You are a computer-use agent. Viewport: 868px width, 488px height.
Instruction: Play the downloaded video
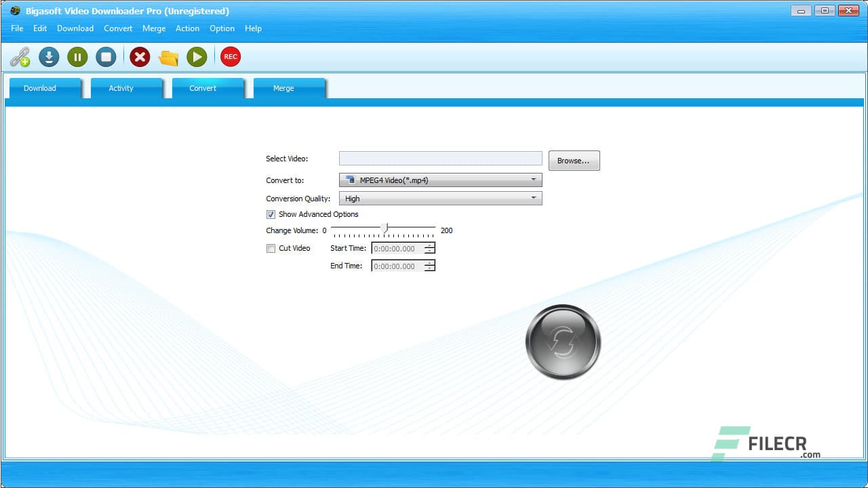click(x=197, y=57)
